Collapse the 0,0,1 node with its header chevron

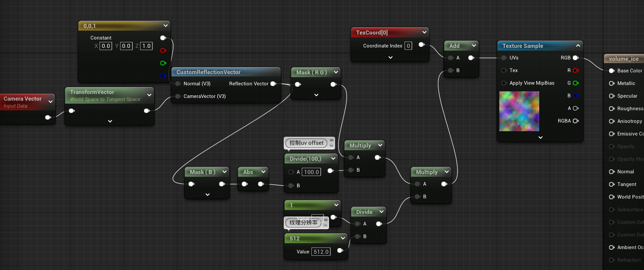(x=166, y=26)
